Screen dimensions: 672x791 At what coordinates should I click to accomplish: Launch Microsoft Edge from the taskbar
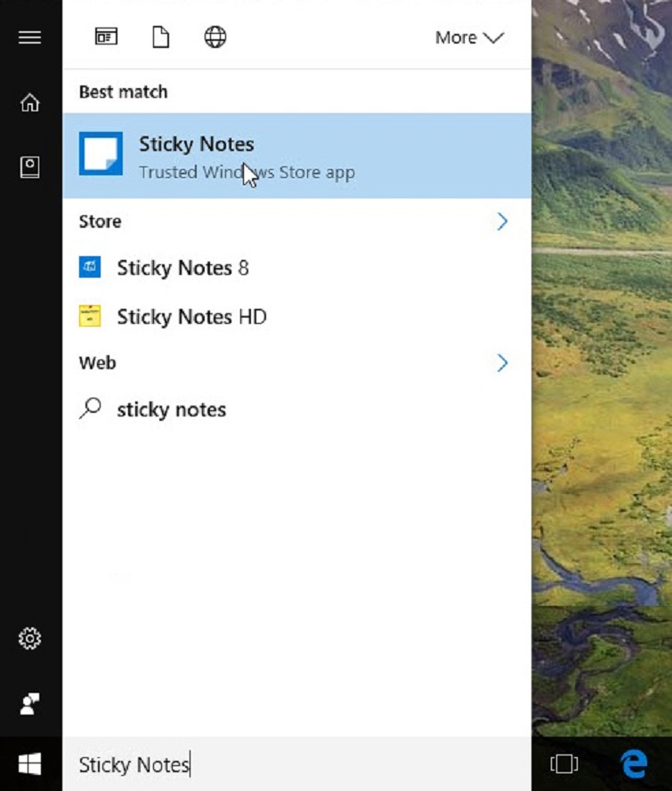click(x=634, y=764)
